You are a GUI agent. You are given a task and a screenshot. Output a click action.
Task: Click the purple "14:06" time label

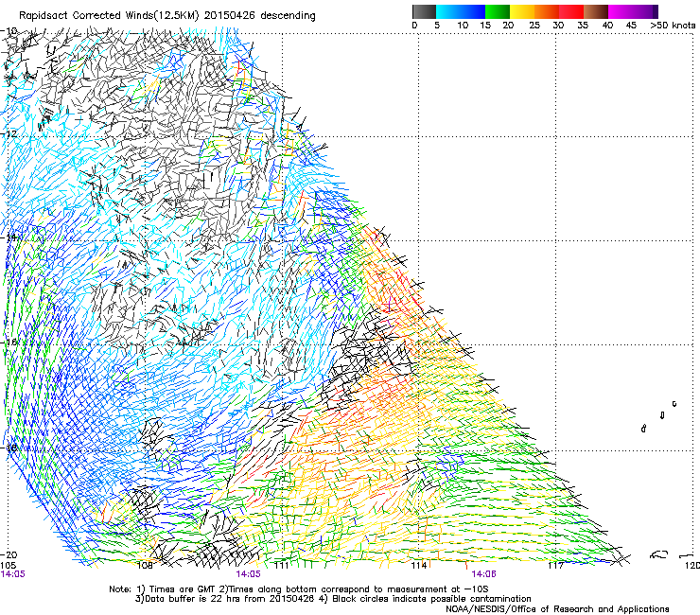coord(484,574)
